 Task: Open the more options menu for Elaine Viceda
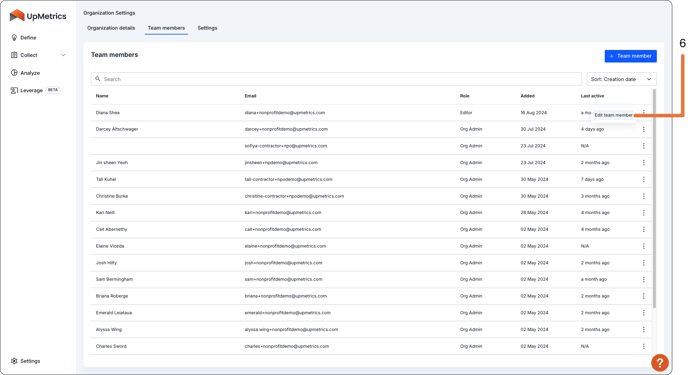(x=644, y=246)
